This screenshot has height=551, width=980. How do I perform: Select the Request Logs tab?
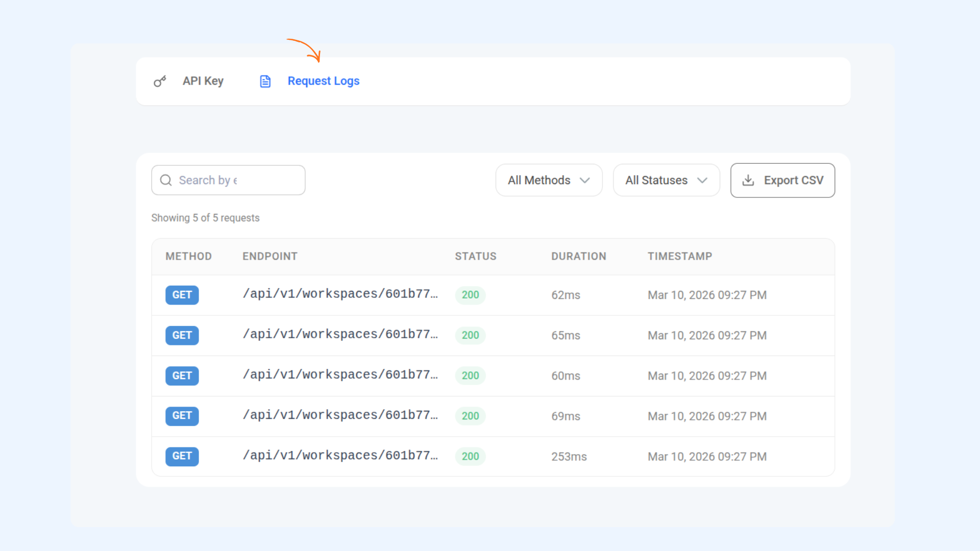click(x=323, y=81)
